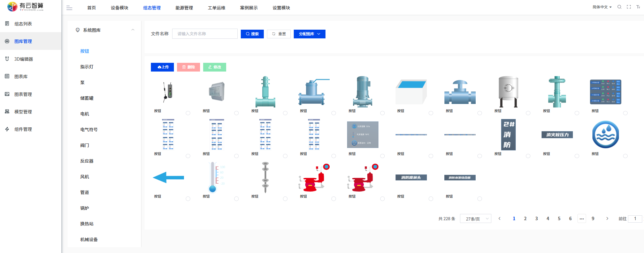Click the font size icon in header
This screenshot has width=644, height=253.
pos(638,7)
